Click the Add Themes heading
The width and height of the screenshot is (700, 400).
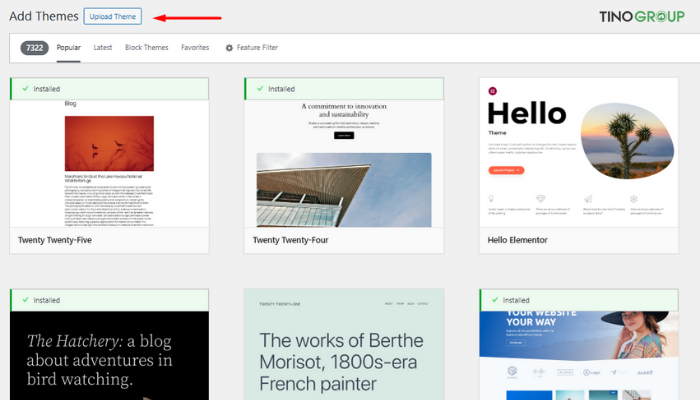[44, 17]
